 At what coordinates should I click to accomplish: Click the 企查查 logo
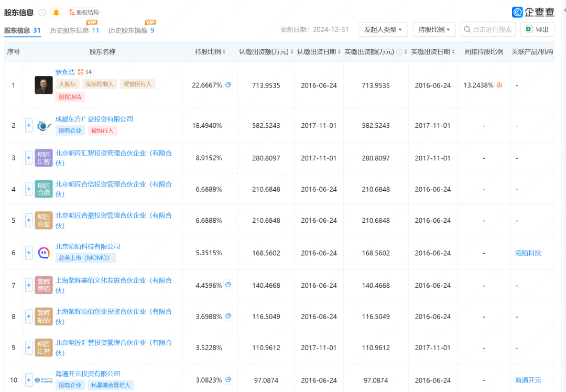click(533, 12)
